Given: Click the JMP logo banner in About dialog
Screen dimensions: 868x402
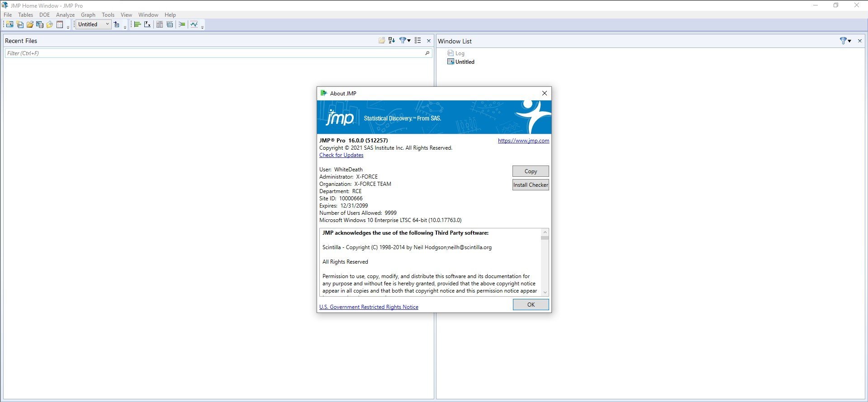Looking at the screenshot, I should [x=434, y=117].
